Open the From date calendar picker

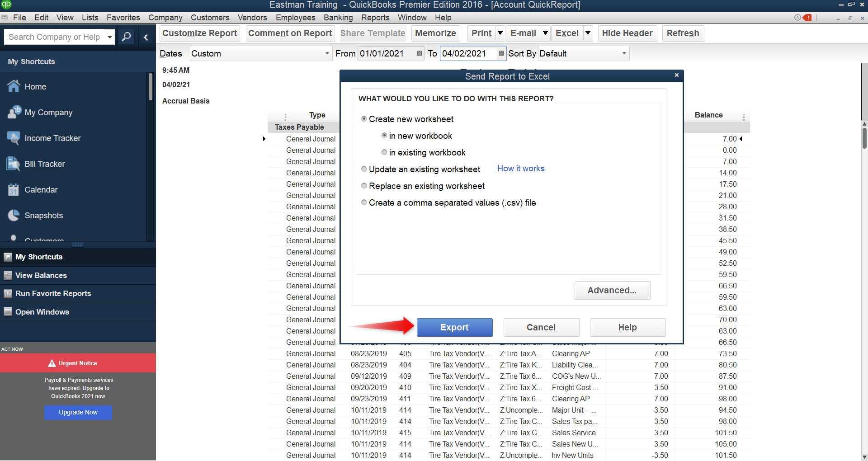[419, 53]
